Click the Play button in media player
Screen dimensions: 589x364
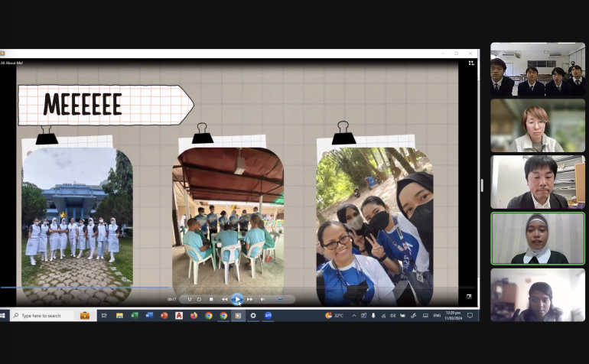237,299
